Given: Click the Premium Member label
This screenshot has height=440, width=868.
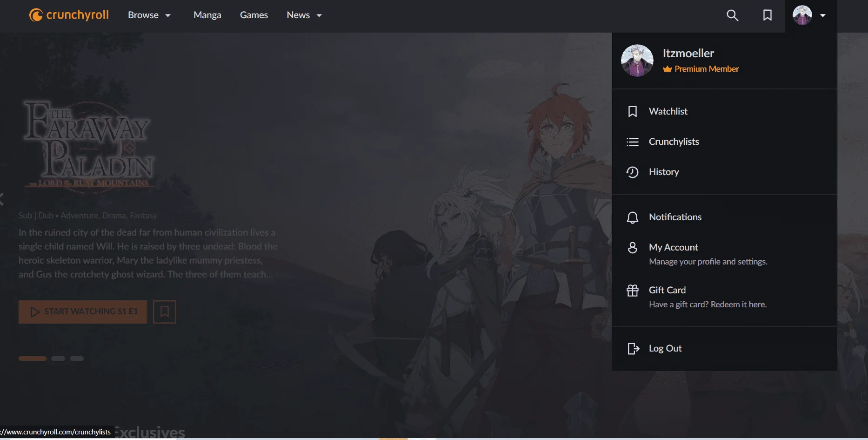Looking at the screenshot, I should (x=707, y=69).
